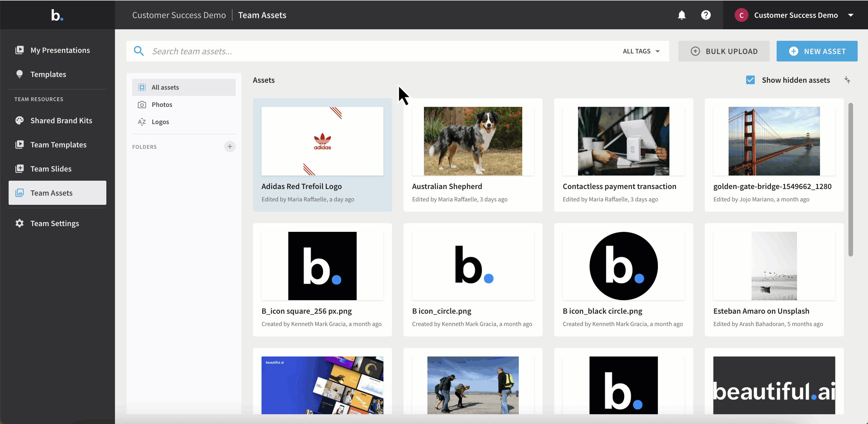
Task: Open the Esteban Amaro on Unsplash thumbnail
Action: pos(774,266)
